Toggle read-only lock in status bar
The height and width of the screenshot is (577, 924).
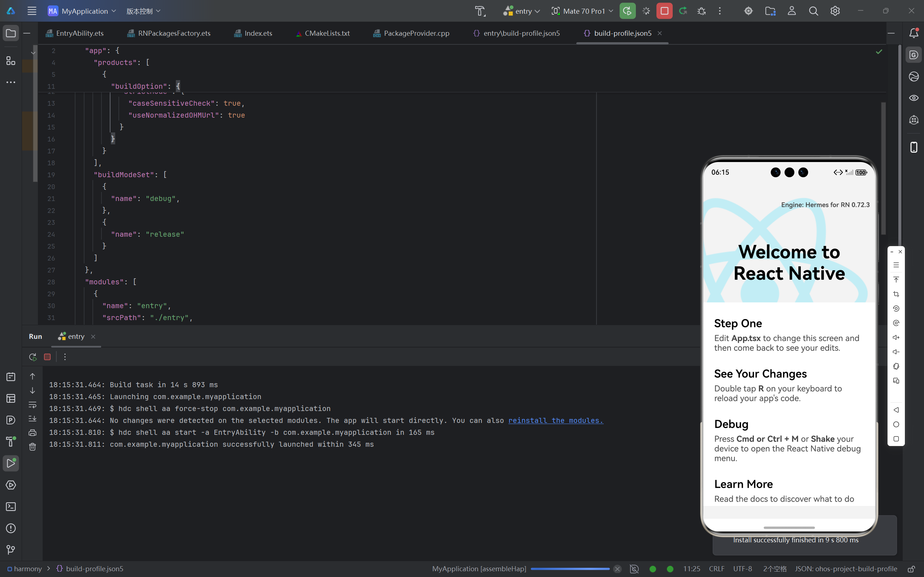911,569
